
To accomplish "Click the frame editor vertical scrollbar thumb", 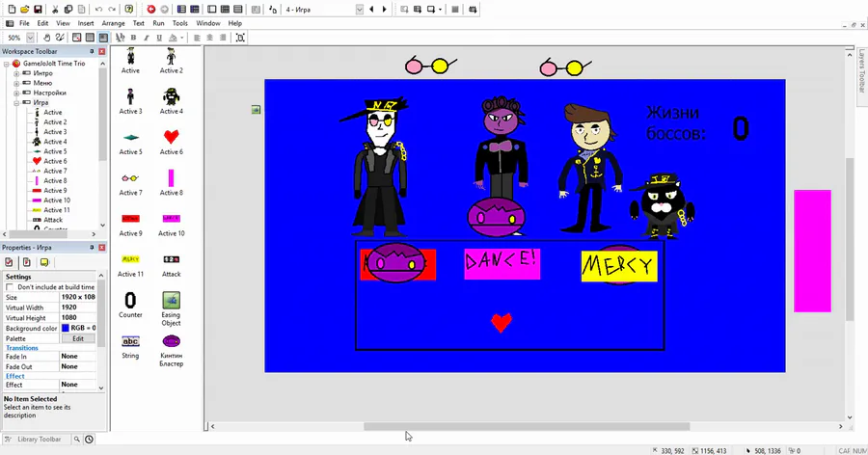I will point(850,239).
